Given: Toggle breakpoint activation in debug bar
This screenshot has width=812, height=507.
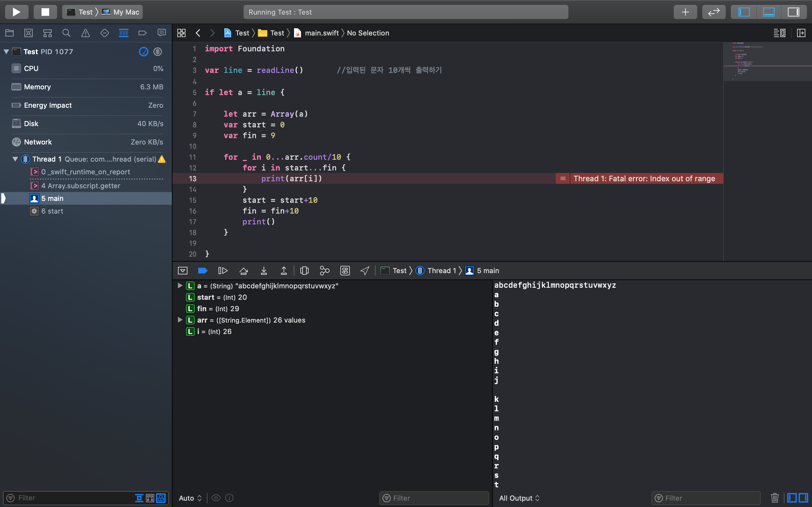Looking at the screenshot, I should tap(203, 271).
